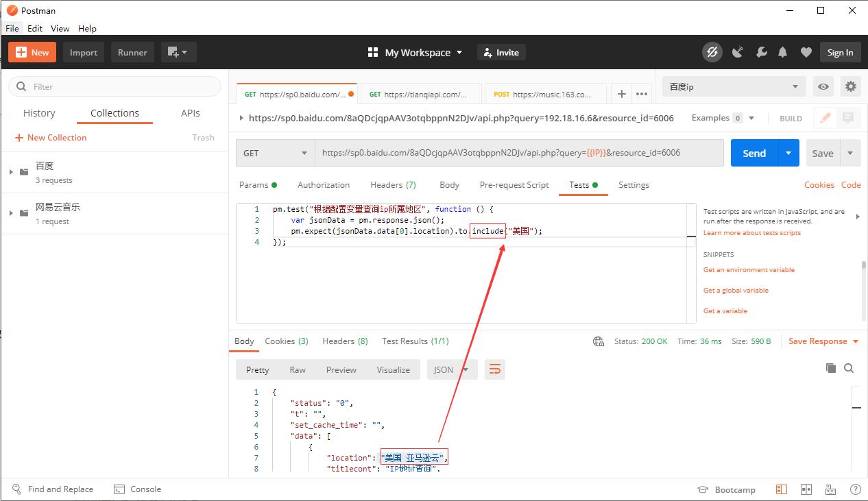Open the capture requests satellite icon
Image resolution: width=868 pixels, height=501 pixels.
coord(738,52)
